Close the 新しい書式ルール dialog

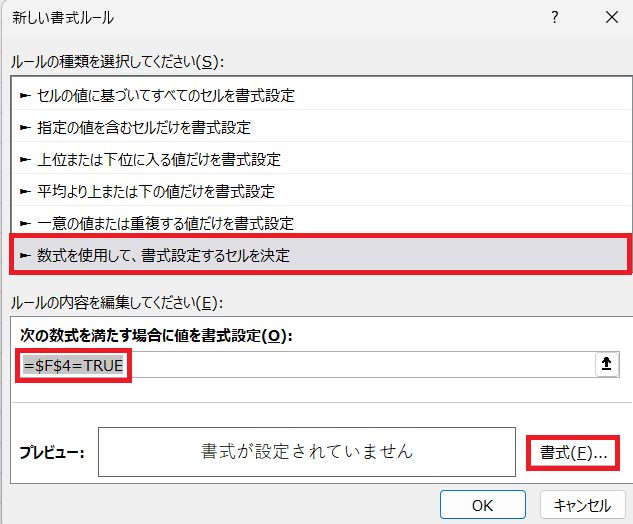click(x=611, y=17)
